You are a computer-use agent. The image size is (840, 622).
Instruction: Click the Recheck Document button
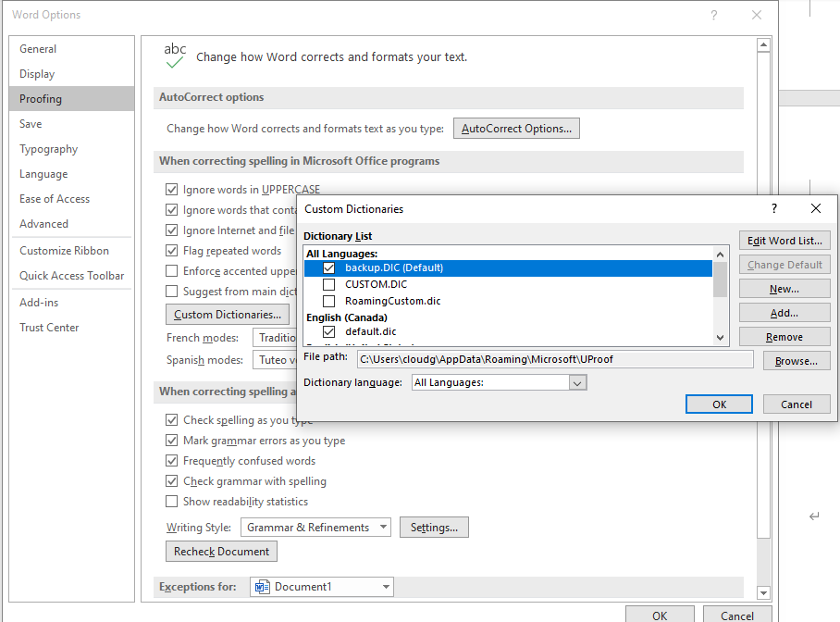point(221,552)
